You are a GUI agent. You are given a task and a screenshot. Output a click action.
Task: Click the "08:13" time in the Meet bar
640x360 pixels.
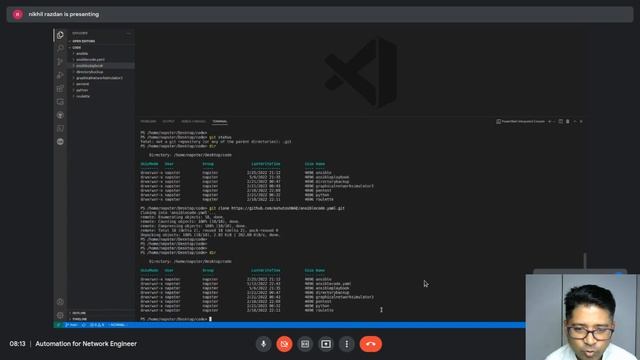click(x=18, y=344)
